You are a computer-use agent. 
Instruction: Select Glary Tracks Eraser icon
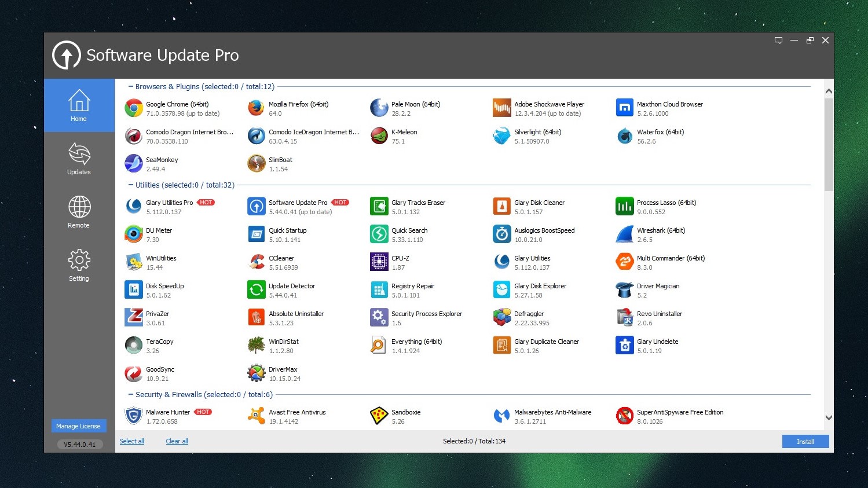[x=379, y=207]
